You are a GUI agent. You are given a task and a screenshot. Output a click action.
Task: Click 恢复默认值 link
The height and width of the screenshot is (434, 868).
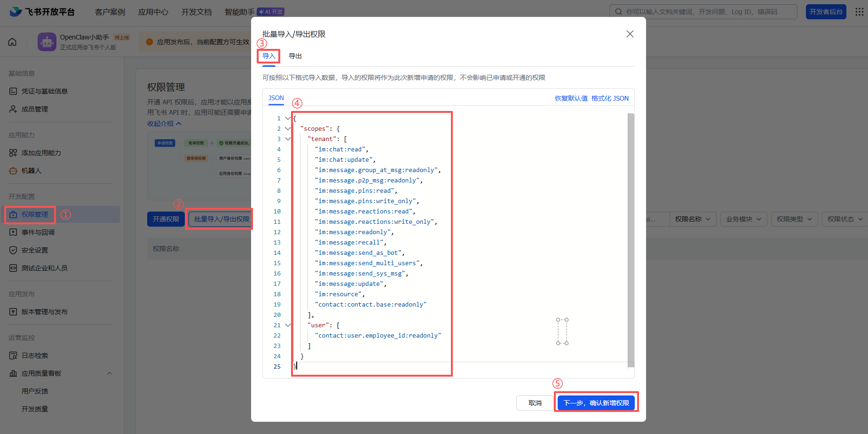(x=571, y=98)
